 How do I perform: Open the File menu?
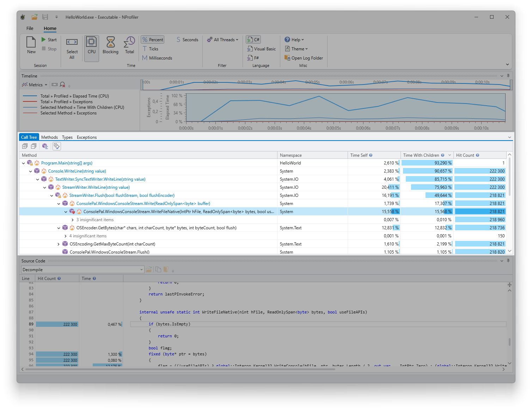[30, 29]
